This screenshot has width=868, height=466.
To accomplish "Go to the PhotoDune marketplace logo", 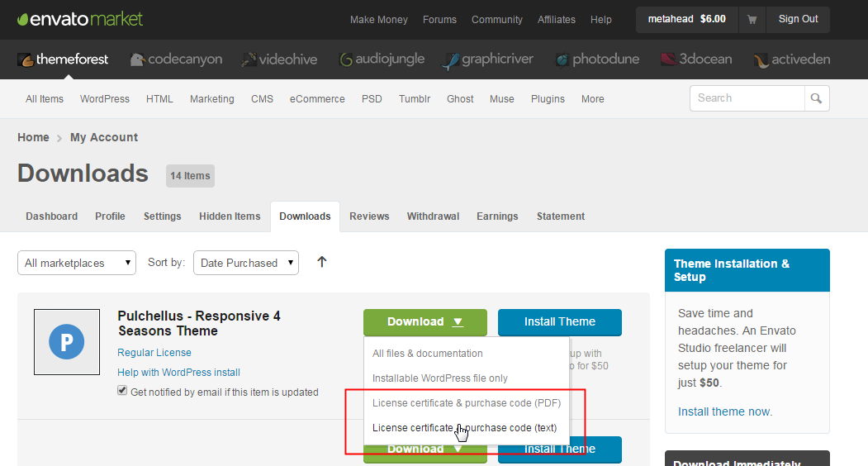I will coord(597,59).
